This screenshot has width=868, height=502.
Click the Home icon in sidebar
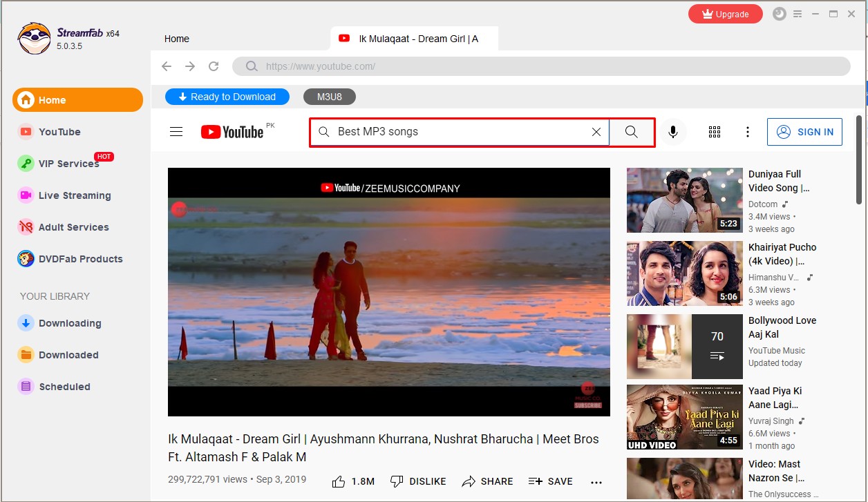tap(26, 100)
